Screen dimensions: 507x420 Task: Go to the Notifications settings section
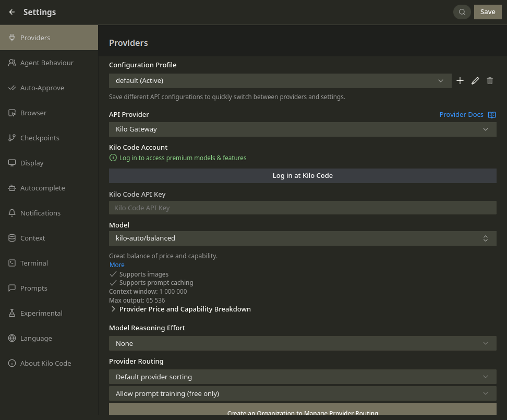click(49, 213)
